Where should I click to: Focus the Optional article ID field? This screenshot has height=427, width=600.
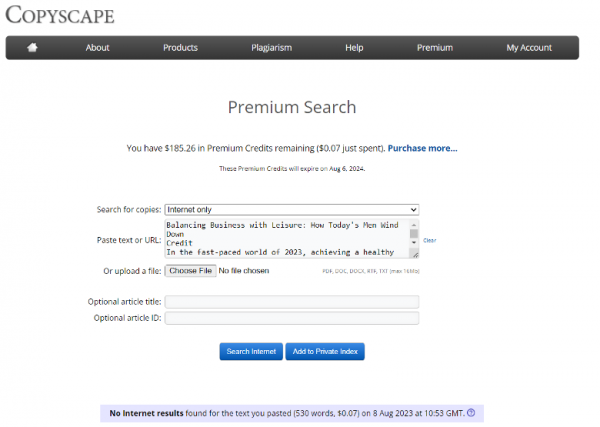(292, 318)
